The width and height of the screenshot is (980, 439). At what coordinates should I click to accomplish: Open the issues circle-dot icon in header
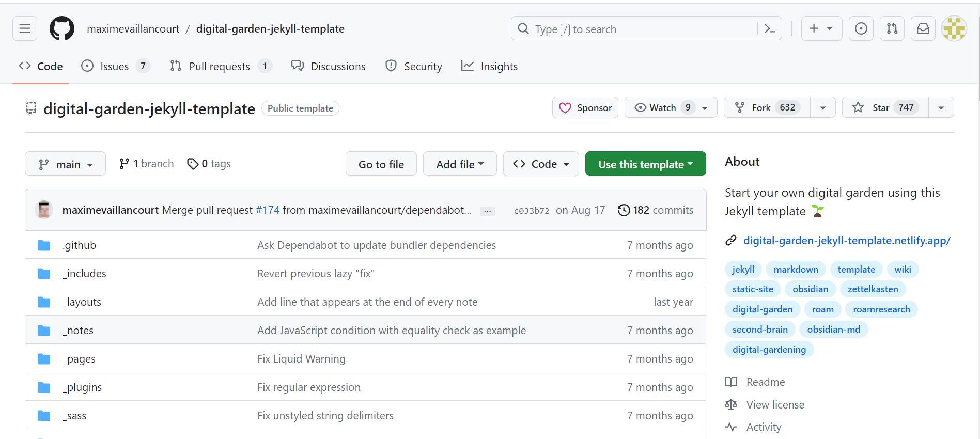(x=861, y=28)
